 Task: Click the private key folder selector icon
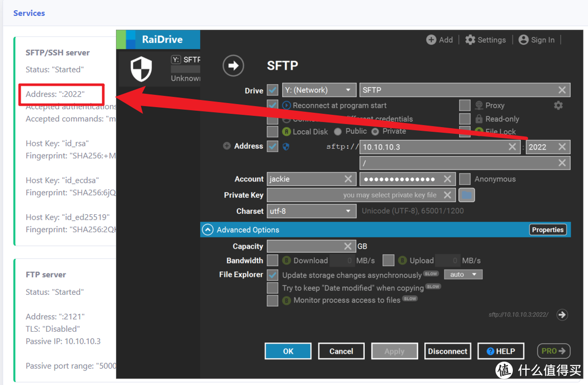(x=466, y=195)
